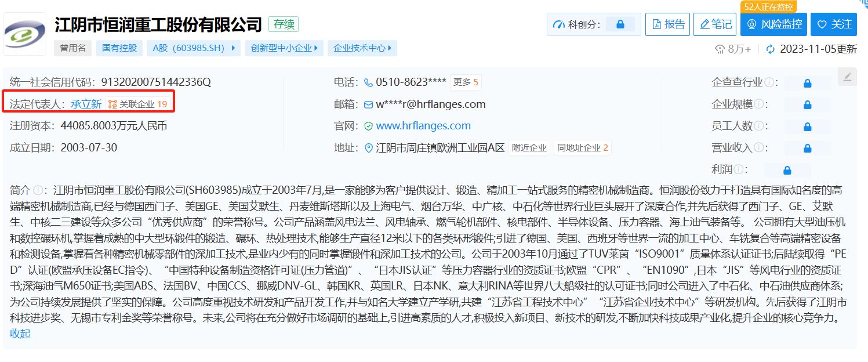This screenshot has height=362, width=868.
Task: Click the email envelope icon
Action: [368, 105]
